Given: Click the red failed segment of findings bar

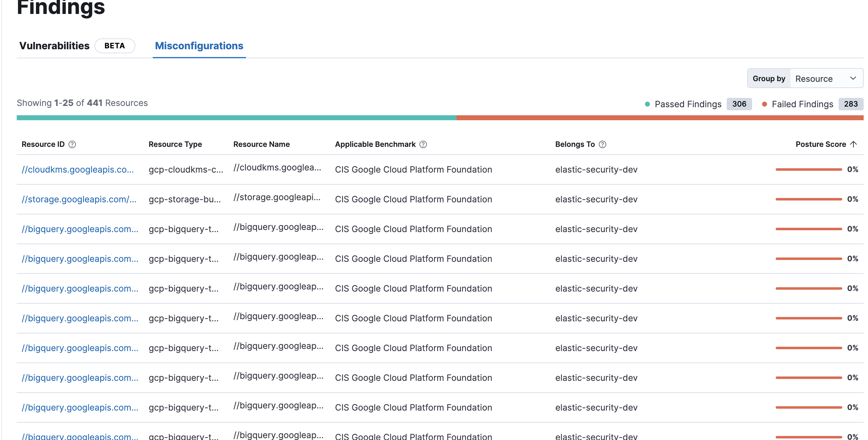Looking at the screenshot, I should pyautogui.click(x=660, y=118).
